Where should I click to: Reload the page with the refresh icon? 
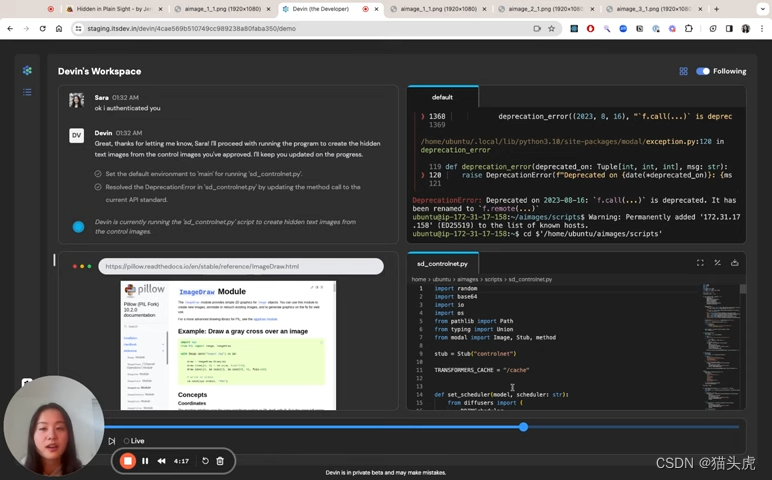pyautogui.click(x=42, y=29)
